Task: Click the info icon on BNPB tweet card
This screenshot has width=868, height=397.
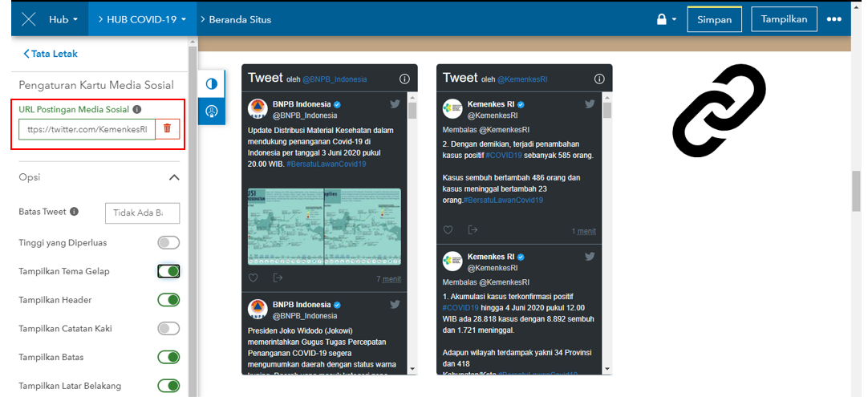Action: click(x=404, y=79)
